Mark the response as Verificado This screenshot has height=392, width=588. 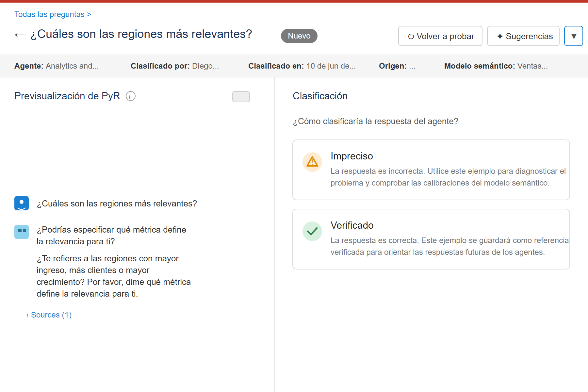point(431,239)
